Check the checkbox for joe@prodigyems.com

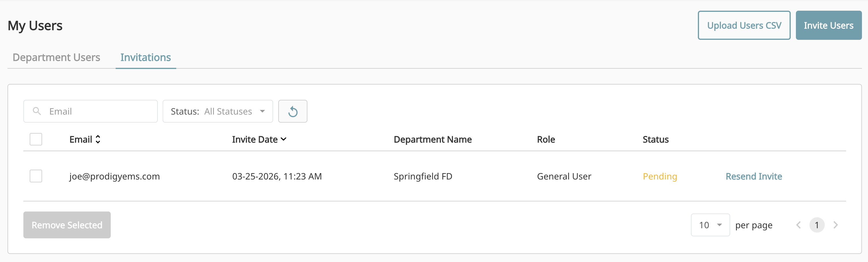pyautogui.click(x=35, y=176)
